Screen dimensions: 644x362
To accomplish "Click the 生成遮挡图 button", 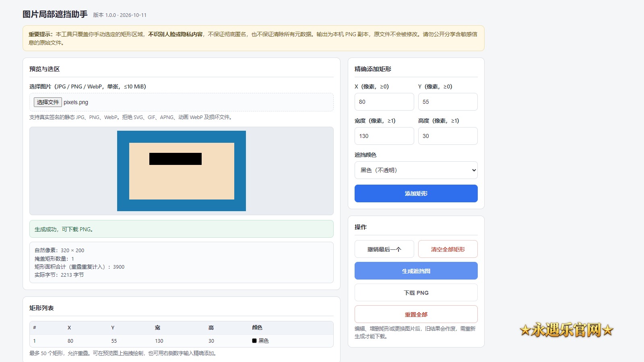I will [416, 271].
